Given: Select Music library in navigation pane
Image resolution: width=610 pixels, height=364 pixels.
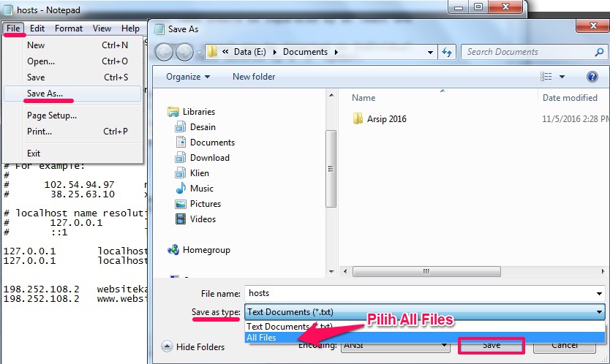Looking at the screenshot, I should pos(201,189).
